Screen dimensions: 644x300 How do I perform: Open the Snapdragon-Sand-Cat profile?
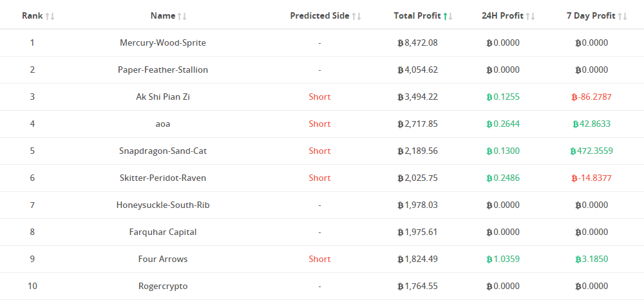(163, 151)
